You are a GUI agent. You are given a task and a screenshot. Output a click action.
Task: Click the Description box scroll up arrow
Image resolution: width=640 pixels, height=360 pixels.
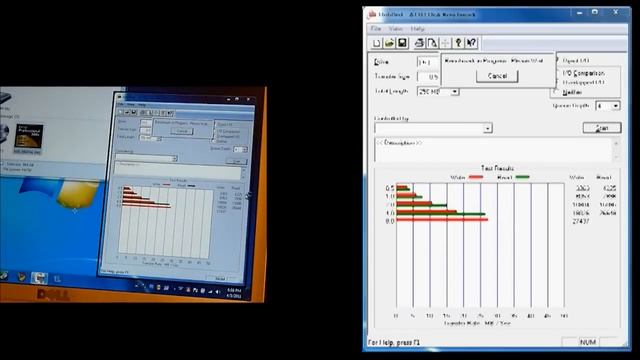pyautogui.click(x=616, y=143)
